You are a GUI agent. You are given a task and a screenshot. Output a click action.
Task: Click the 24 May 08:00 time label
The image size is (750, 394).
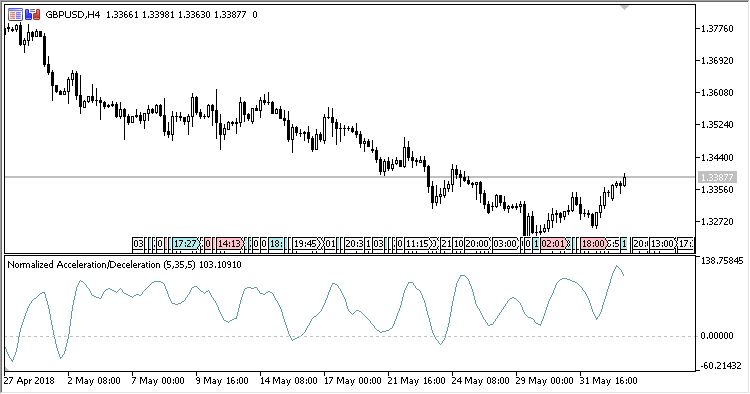(x=481, y=381)
